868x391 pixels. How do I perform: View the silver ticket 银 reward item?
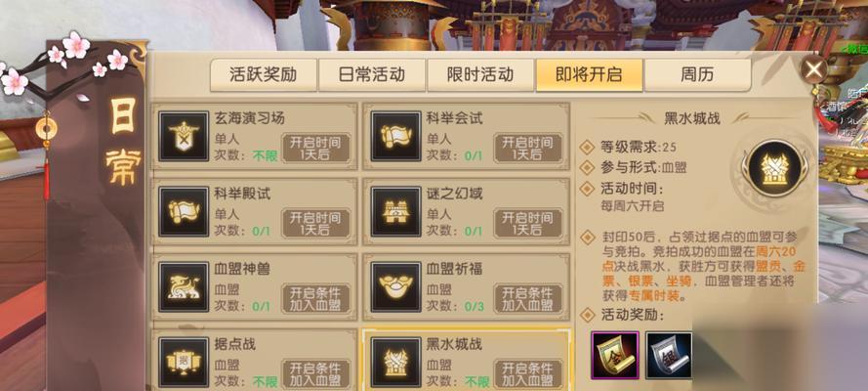click(x=669, y=356)
